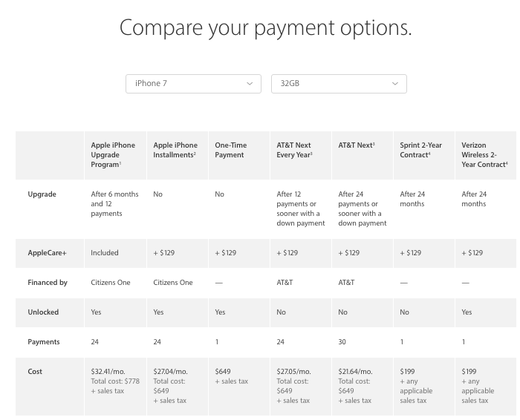Click the AT&T Next Every Year header

294,150
